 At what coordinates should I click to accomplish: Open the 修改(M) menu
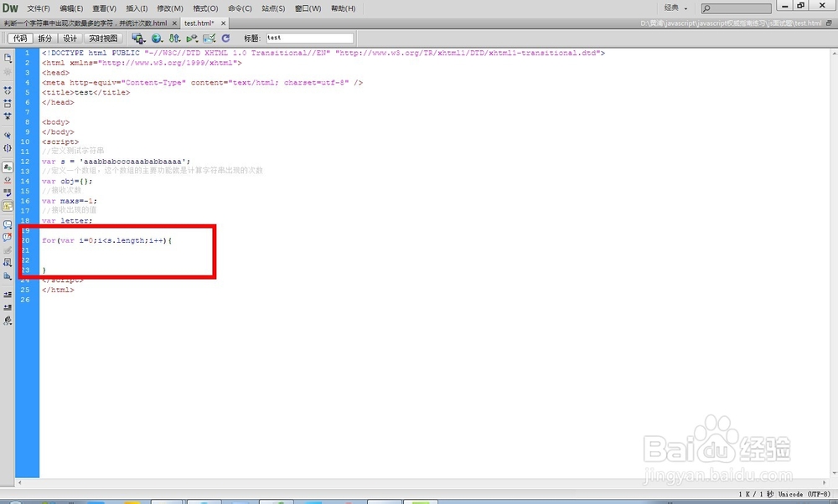pyautogui.click(x=170, y=8)
